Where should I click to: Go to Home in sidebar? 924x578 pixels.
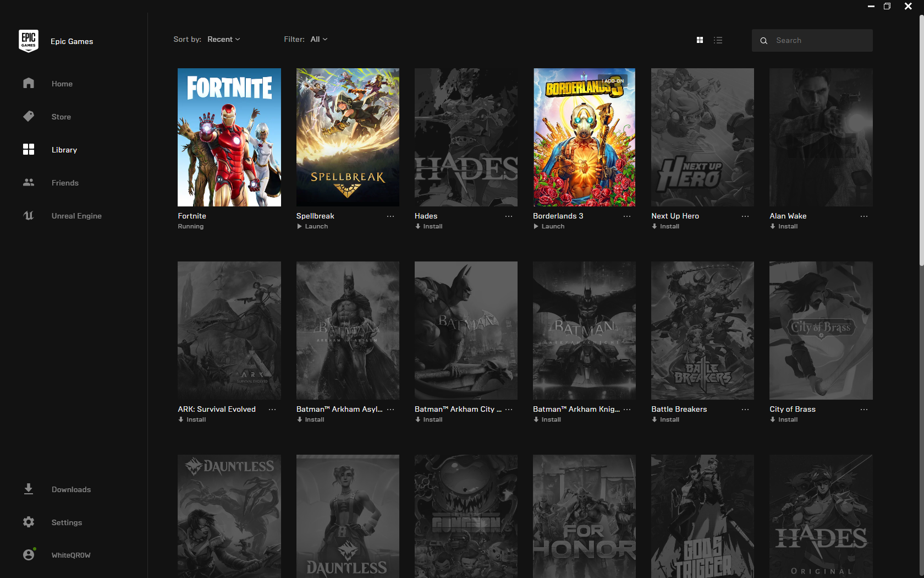[x=62, y=84]
